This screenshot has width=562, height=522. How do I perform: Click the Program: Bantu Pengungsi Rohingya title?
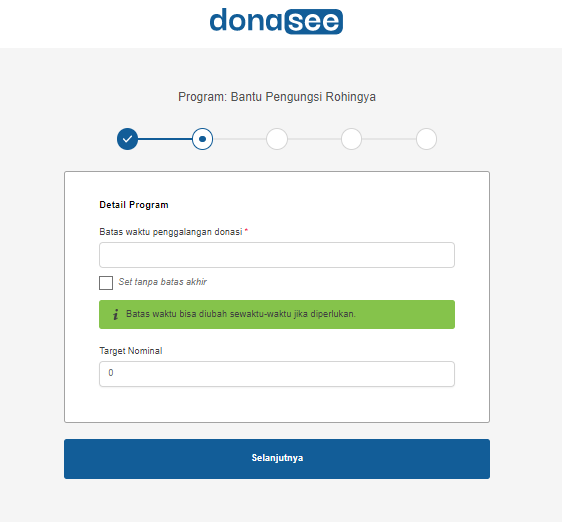click(x=277, y=97)
